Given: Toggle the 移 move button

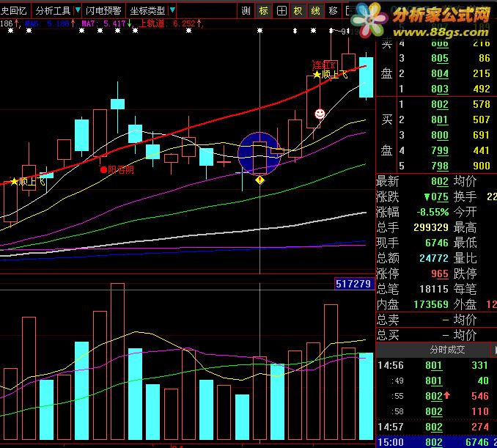Looking at the screenshot, I should [333, 11].
